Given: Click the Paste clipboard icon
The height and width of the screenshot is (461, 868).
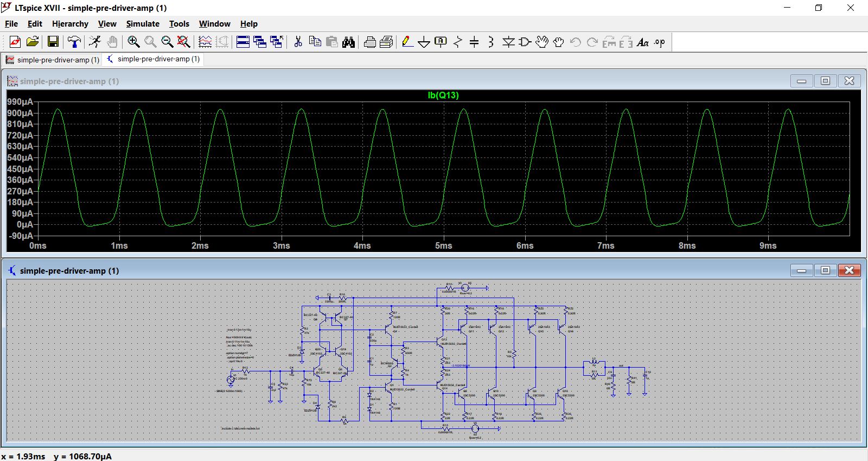Looking at the screenshot, I should click(331, 42).
